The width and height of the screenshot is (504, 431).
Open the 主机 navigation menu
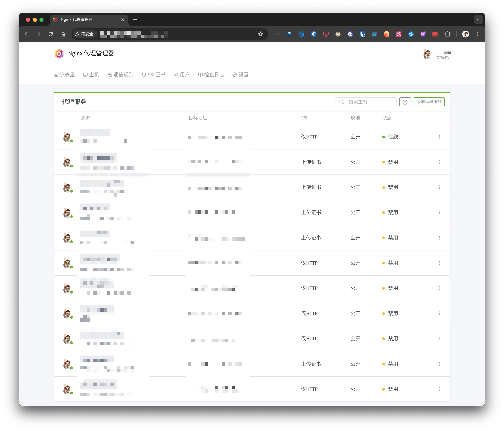(91, 75)
